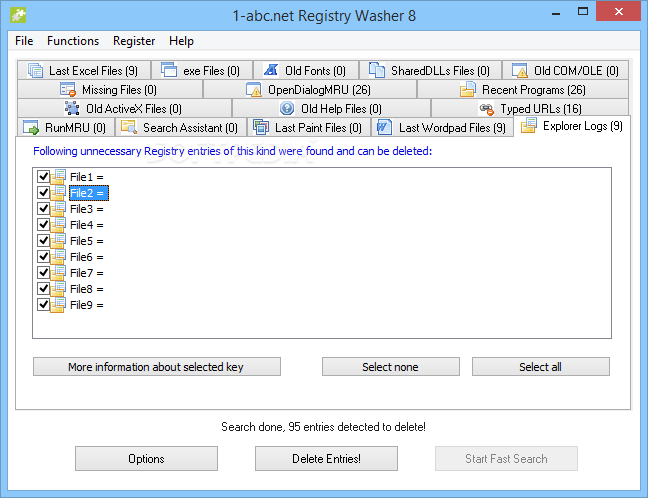Click the registry icon beside File7
This screenshot has height=498, width=648.
pos(58,273)
